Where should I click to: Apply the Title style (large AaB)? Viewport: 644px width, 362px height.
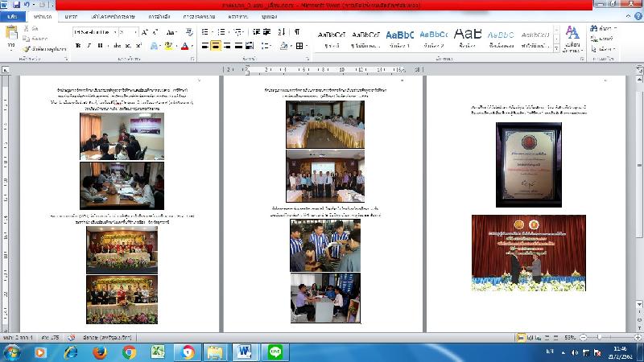(x=468, y=39)
